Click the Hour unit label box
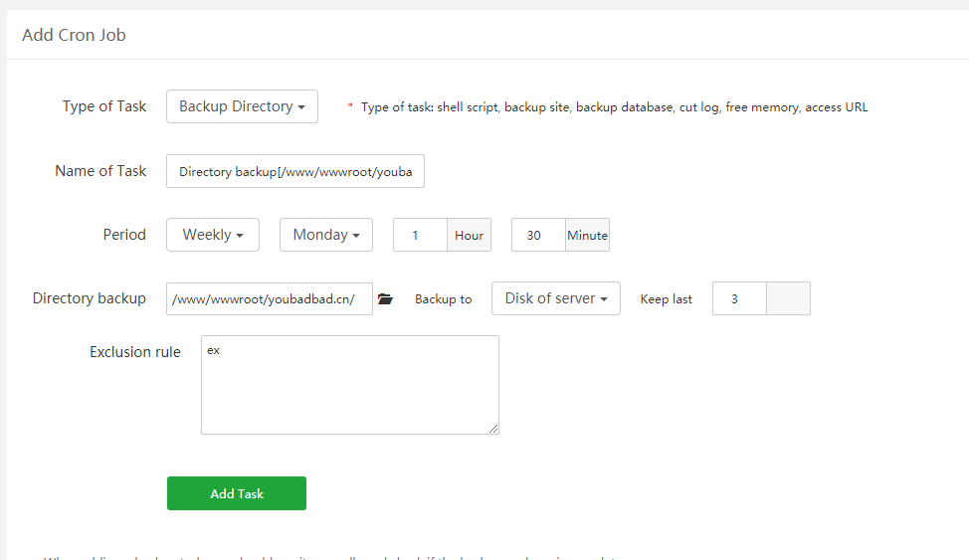Screen dimensions: 969x560 [469, 236]
